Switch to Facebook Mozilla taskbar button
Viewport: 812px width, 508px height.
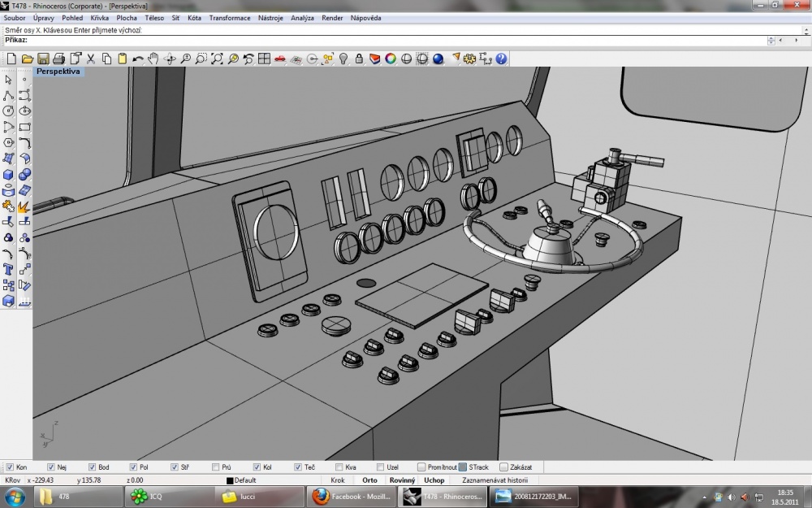click(x=352, y=497)
